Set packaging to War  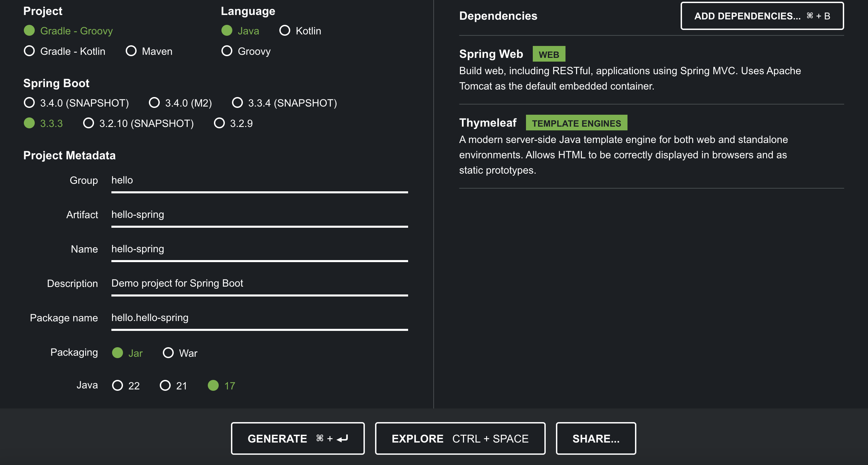click(168, 353)
